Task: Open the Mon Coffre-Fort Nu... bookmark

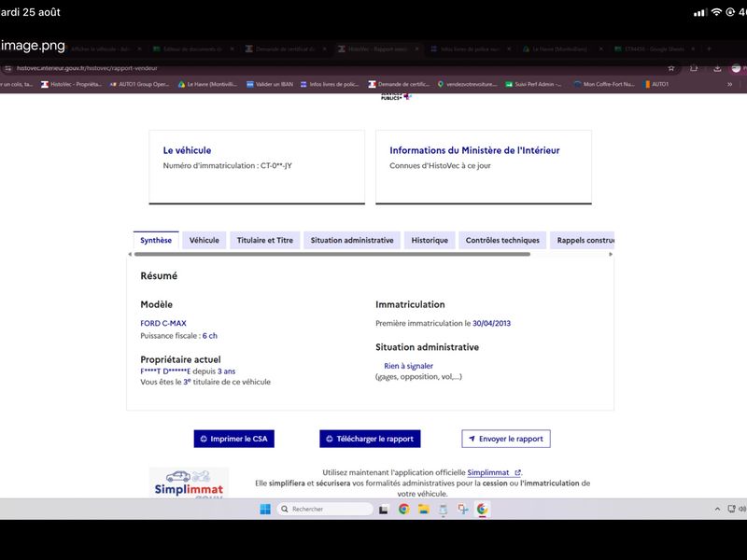Action: click(604, 84)
